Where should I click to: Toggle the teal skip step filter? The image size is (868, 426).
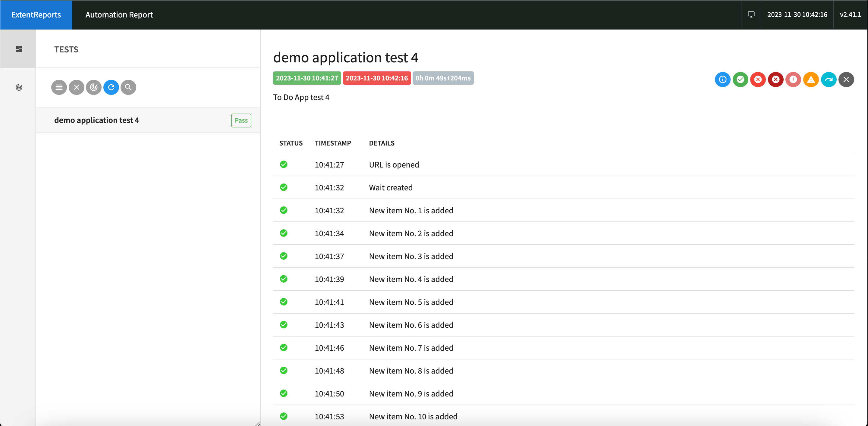tap(829, 80)
